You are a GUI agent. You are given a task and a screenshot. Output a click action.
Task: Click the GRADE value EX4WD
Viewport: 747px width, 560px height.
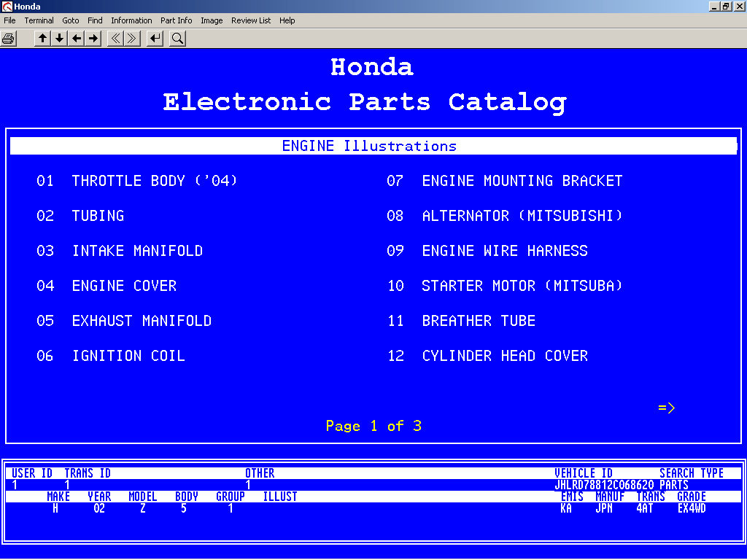click(x=692, y=508)
